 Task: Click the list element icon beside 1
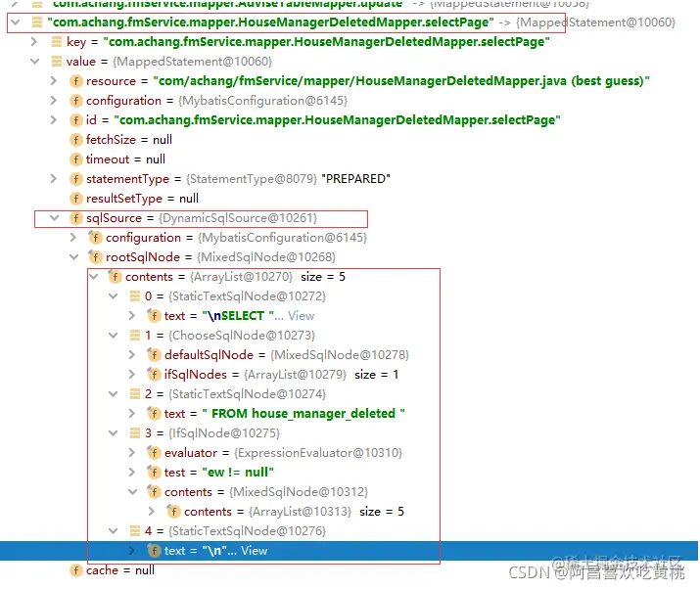(135, 336)
